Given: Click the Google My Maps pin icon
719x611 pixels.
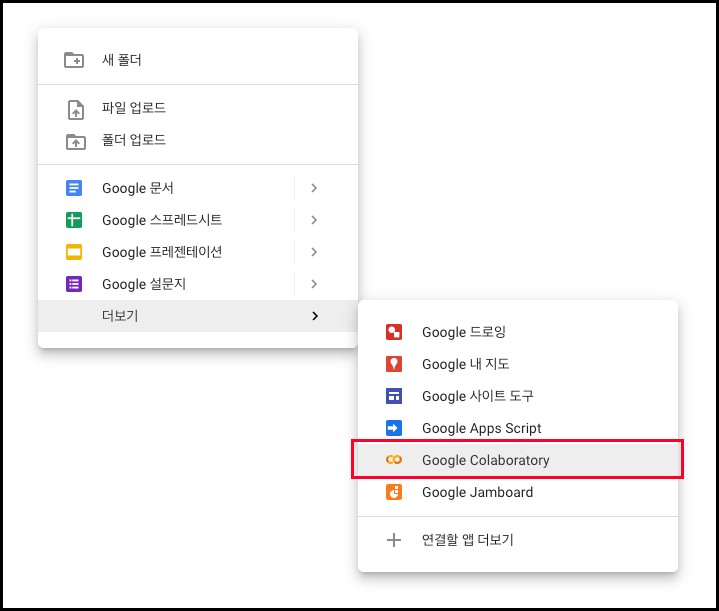Looking at the screenshot, I should (x=394, y=364).
